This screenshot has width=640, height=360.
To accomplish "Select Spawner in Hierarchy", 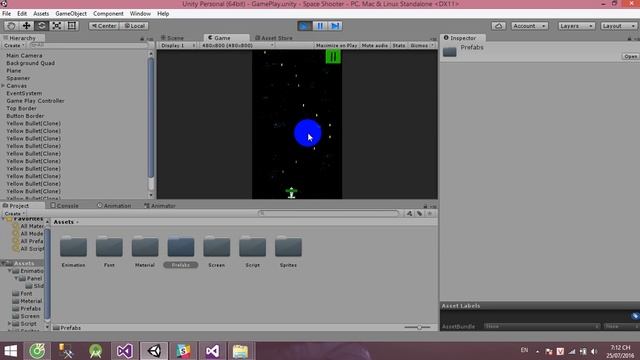I will [18, 78].
